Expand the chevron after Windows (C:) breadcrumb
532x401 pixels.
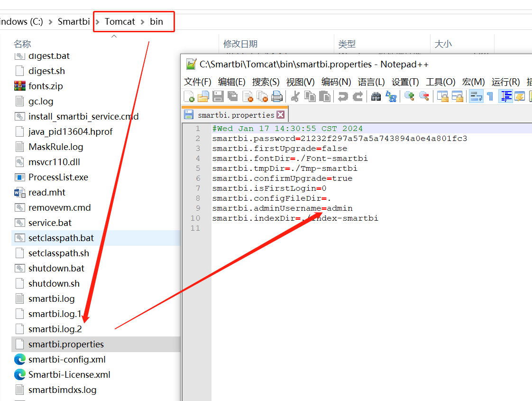coord(51,22)
